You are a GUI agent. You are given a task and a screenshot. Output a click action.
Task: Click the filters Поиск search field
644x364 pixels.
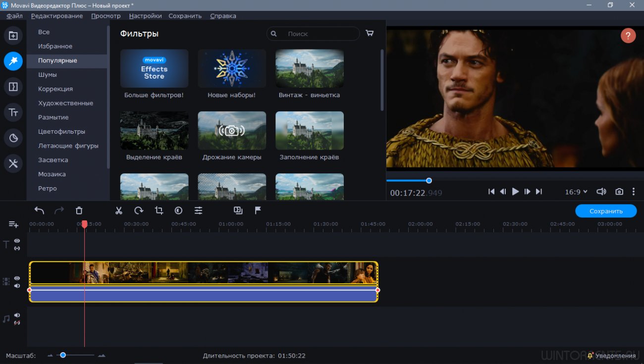point(313,34)
